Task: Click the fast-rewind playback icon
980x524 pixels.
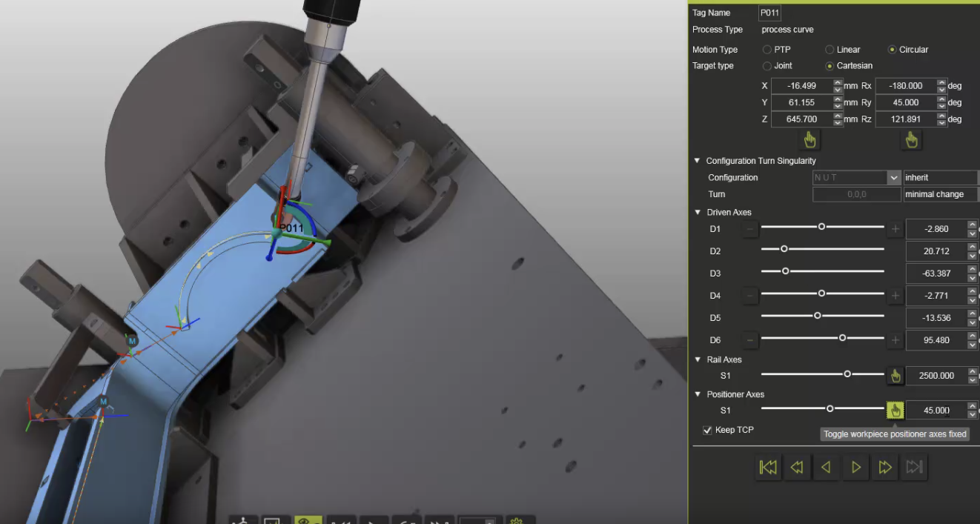Action: 797,466
